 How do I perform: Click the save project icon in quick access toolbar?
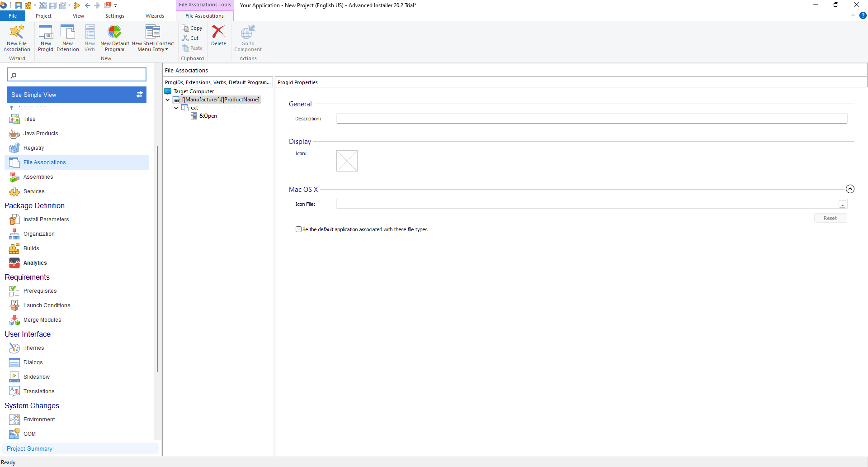(x=19, y=5)
